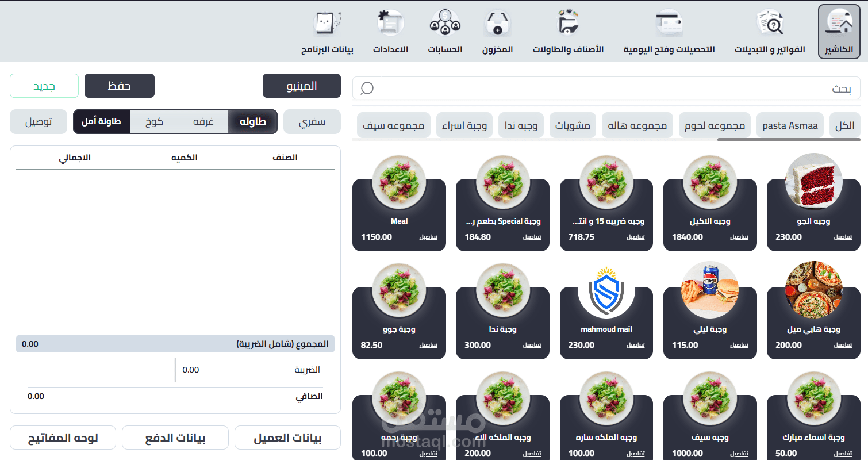Open بيانات الدفع payment data

click(x=175, y=438)
